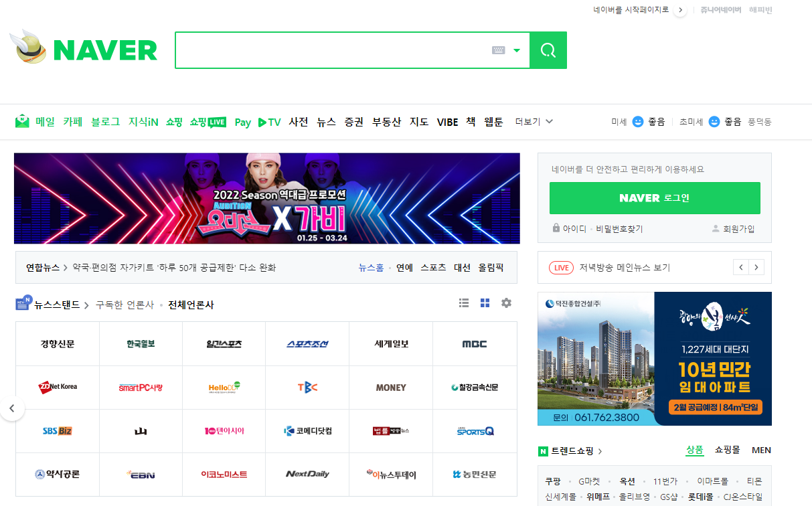Open the on-screen keyboard icon in search bar
Viewport: 812px width, 506px height.
498,50
